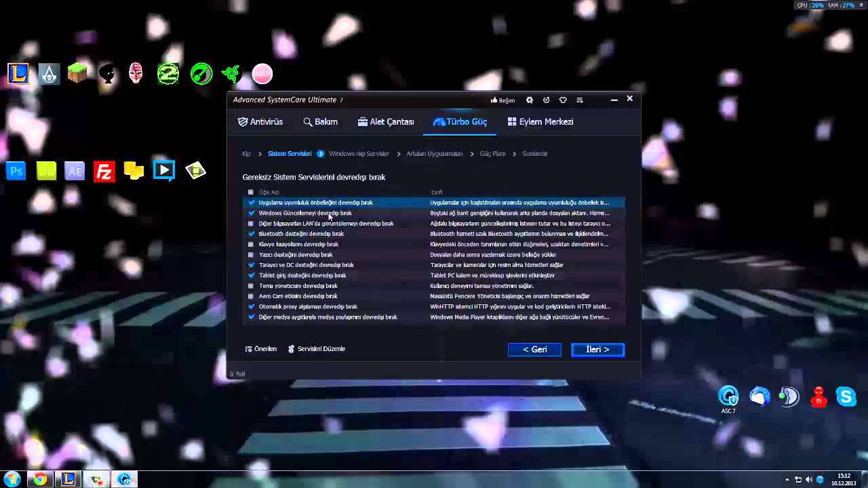Switch to the Antivirüs tab
868x488 pixels.
260,122
